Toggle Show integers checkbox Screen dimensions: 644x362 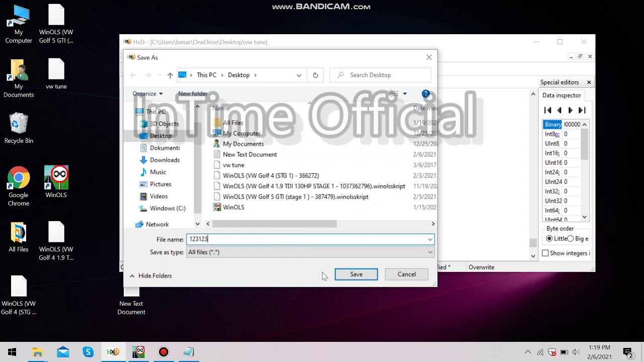[x=545, y=253]
